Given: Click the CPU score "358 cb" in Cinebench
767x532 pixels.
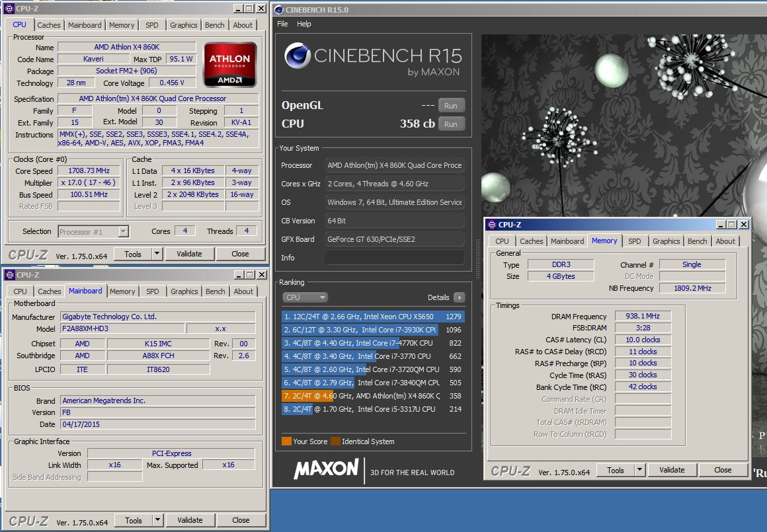Looking at the screenshot, I should (417, 124).
